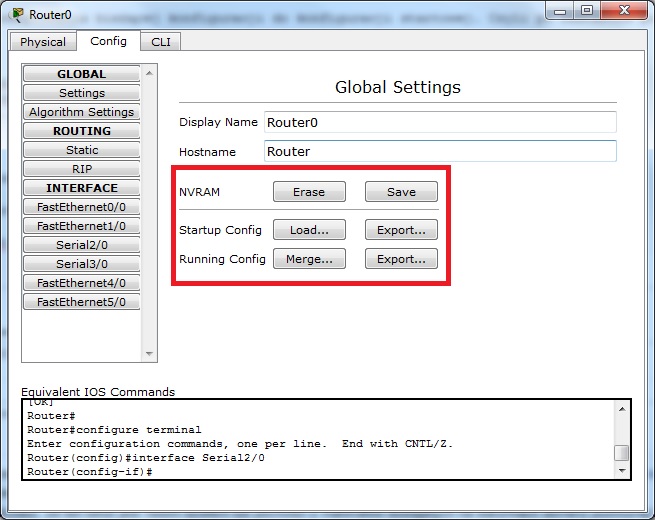Load a Startup Config file
655x520 pixels.
(309, 230)
